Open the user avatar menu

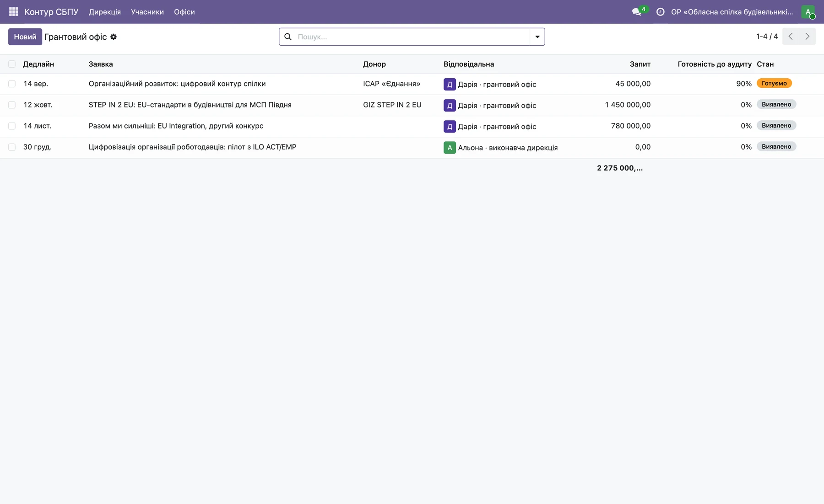(x=808, y=12)
